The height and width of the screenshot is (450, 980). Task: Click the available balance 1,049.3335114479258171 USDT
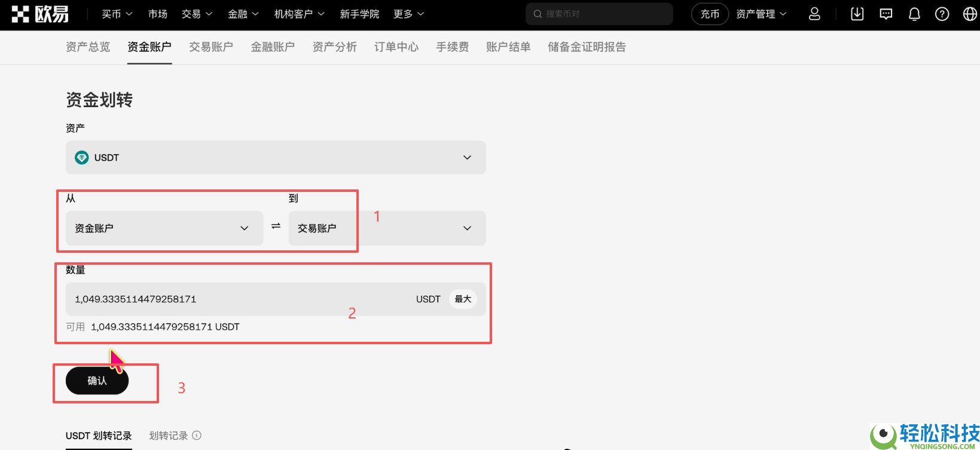pos(165,327)
